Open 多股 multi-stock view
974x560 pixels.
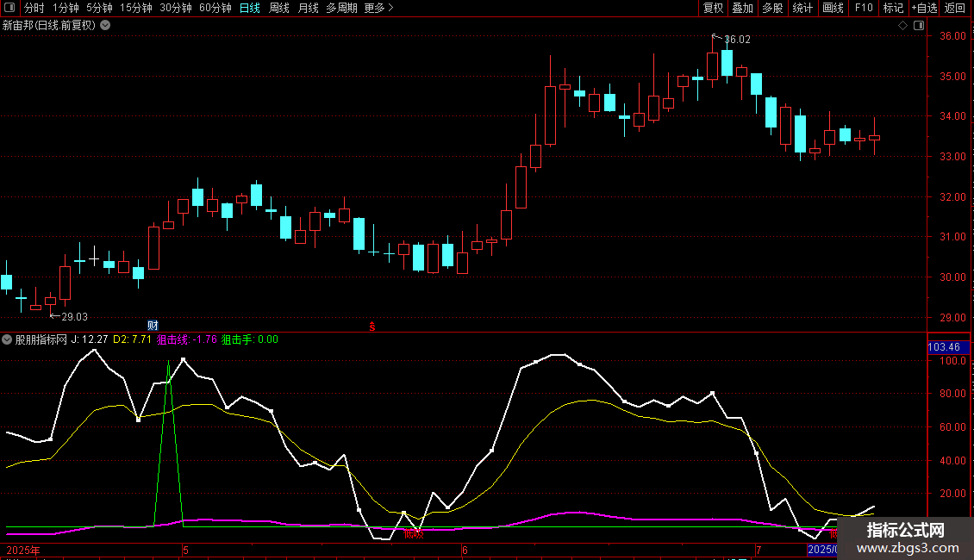coord(772,8)
